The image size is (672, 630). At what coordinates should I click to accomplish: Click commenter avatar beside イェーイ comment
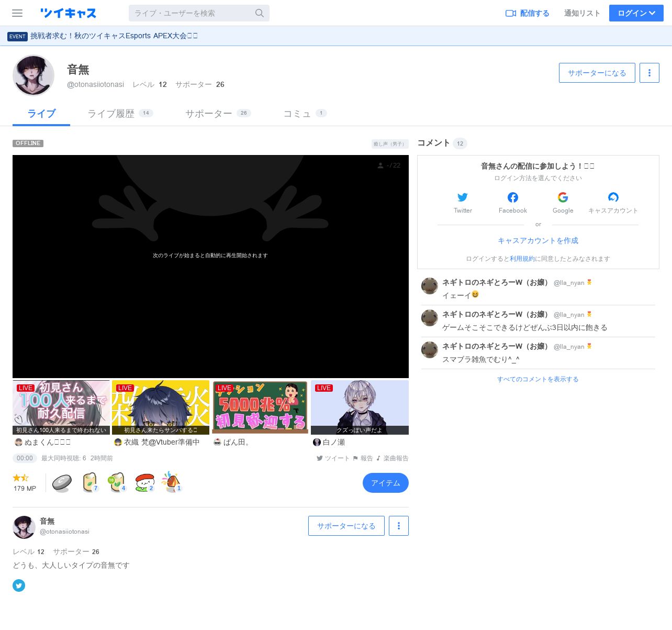430,286
